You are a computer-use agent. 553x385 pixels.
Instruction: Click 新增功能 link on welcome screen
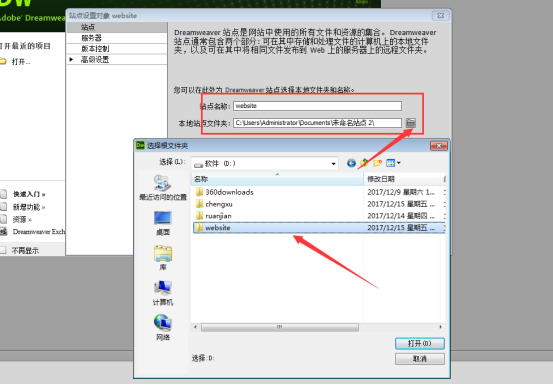[x=29, y=207]
